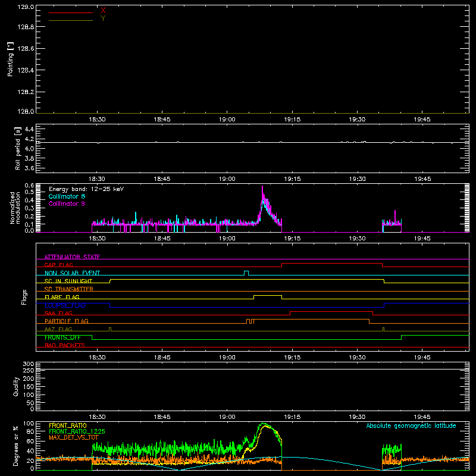Click the A47_FLAG label

(58, 329)
